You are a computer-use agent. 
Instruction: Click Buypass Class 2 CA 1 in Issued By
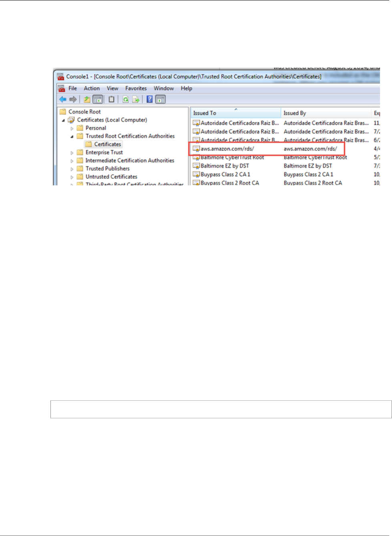[308, 175]
